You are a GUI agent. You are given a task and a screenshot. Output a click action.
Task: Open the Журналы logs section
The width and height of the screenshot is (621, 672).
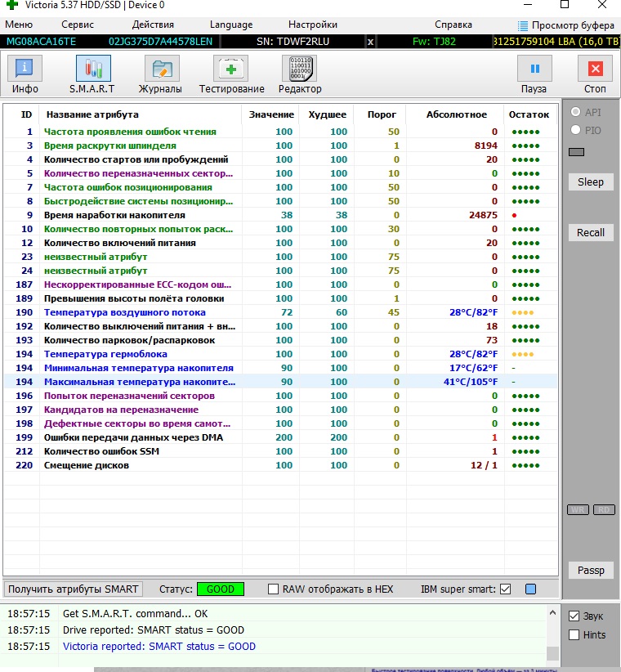click(160, 74)
